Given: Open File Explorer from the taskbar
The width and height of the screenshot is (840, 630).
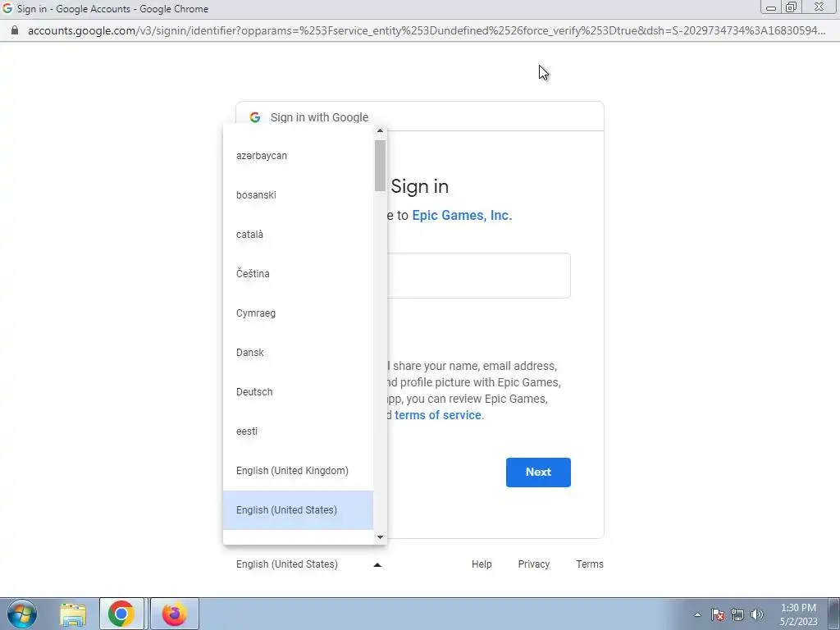Looking at the screenshot, I should 73,614.
